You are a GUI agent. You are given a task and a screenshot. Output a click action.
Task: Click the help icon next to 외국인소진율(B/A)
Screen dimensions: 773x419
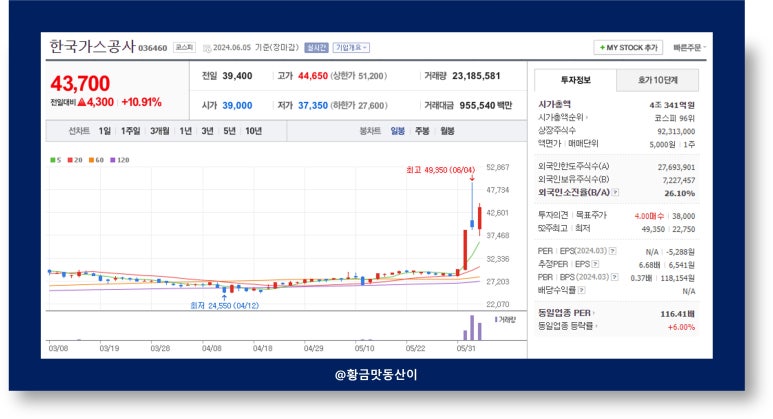[615, 192]
